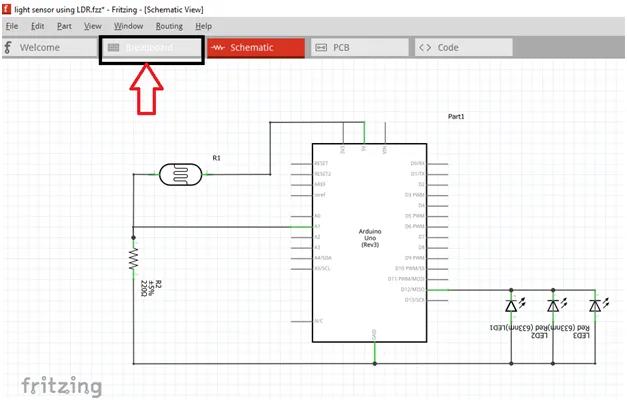
Task: Click the Arduino Uno (Rev3) part label
Action: click(x=370, y=238)
